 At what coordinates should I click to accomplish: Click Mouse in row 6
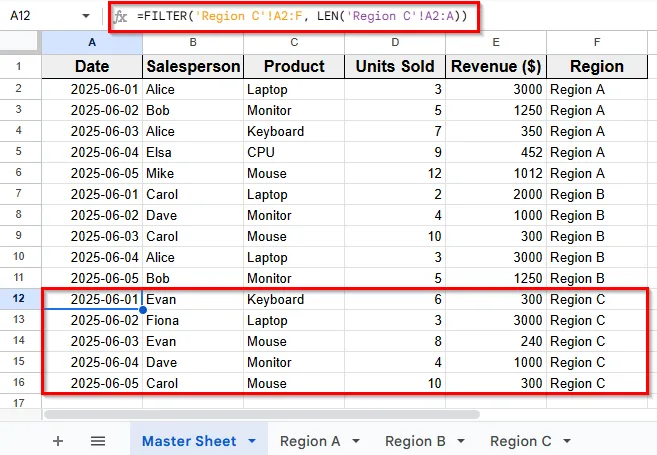tap(294, 173)
